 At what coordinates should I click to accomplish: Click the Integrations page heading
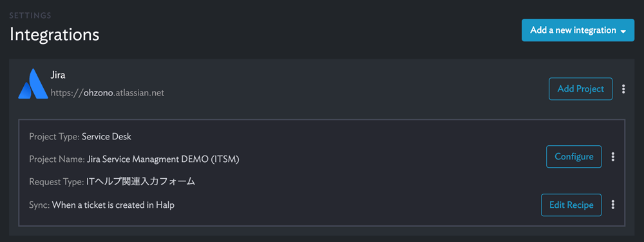pos(54,34)
